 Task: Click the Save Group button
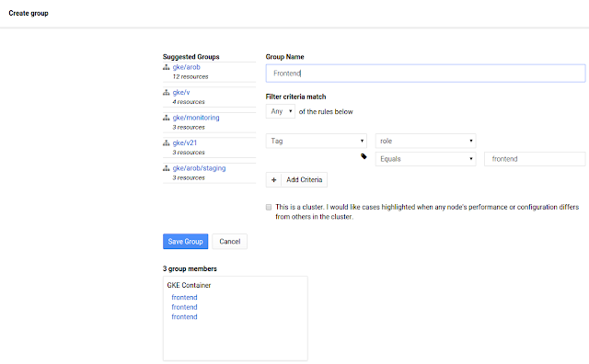pos(186,242)
